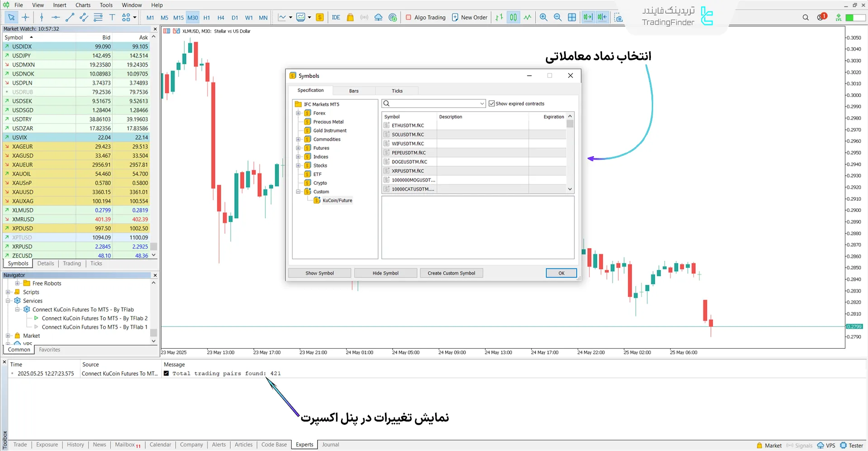Image resolution: width=868 pixels, height=451 pixels.
Task: Switch to the Ticks tab in Symbols
Action: pos(397,91)
